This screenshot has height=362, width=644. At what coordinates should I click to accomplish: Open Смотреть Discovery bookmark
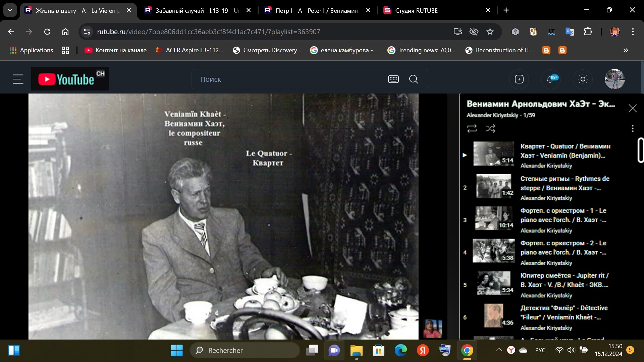267,50
